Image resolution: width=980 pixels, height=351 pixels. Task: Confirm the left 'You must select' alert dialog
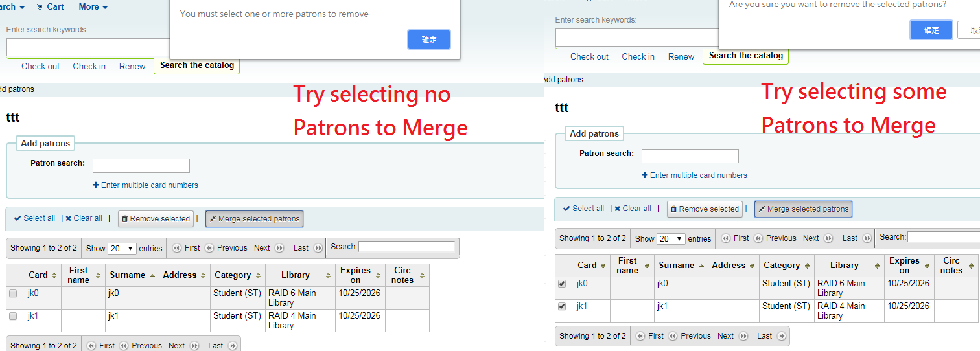(429, 40)
